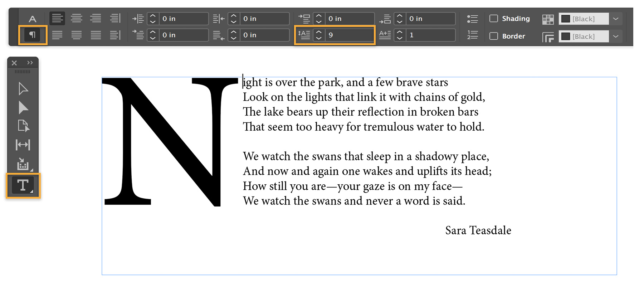
Task: Apply Justify with last line aligned center
Action: point(77,35)
